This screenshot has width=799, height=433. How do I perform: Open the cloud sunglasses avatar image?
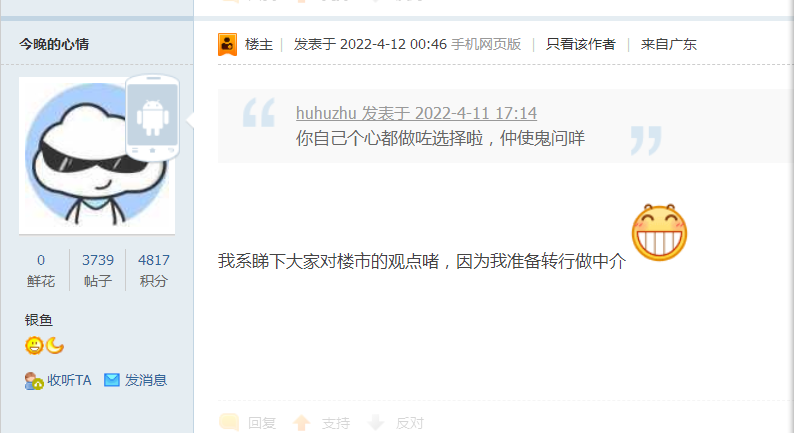point(97,156)
